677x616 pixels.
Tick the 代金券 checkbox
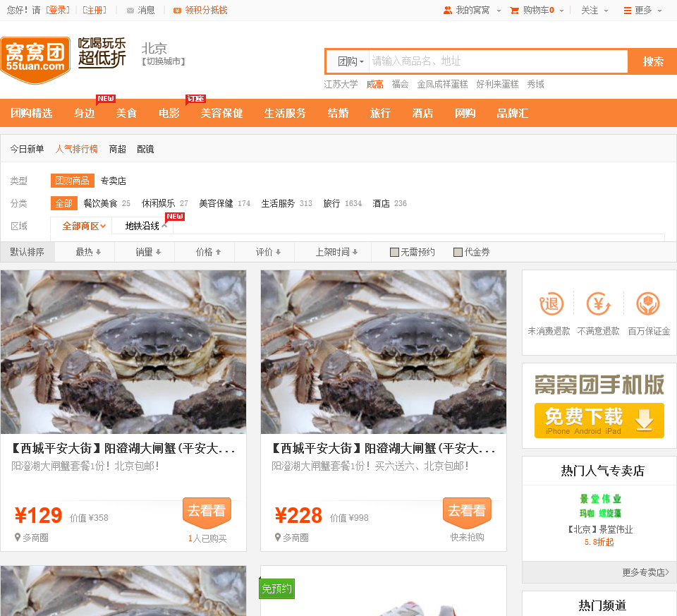458,253
